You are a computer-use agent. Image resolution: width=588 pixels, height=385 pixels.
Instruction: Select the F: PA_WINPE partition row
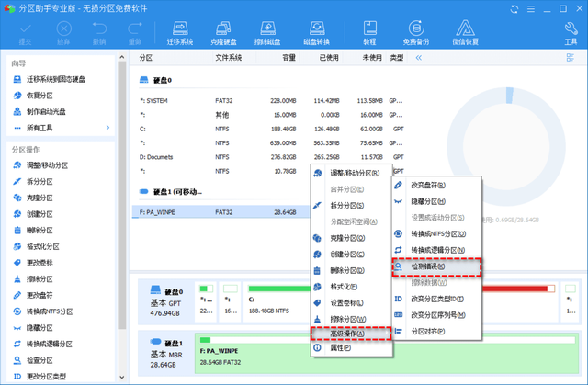[221, 212]
